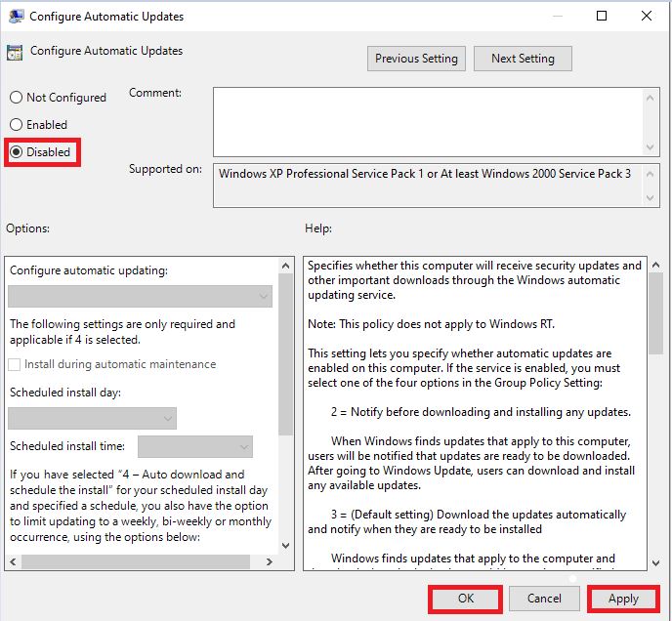Click Options pane vertical scrollbar thumb

click(x=285, y=354)
